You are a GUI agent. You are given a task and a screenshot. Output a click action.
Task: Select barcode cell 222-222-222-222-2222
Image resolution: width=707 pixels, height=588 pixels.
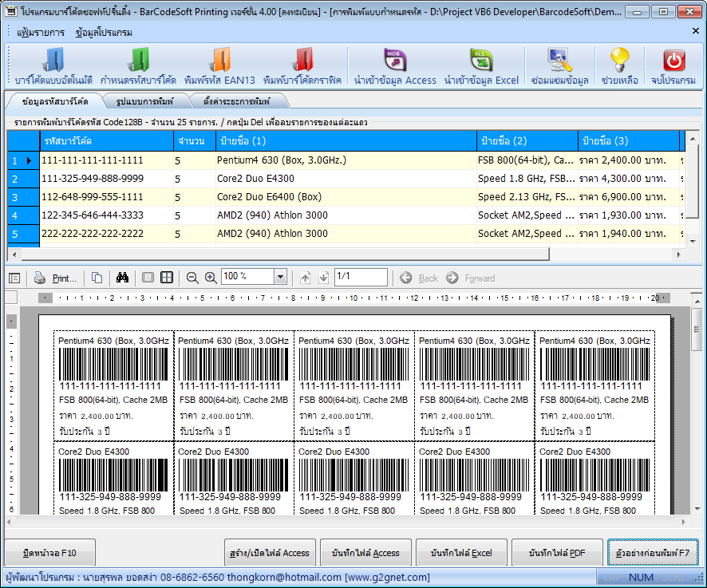pos(107,234)
